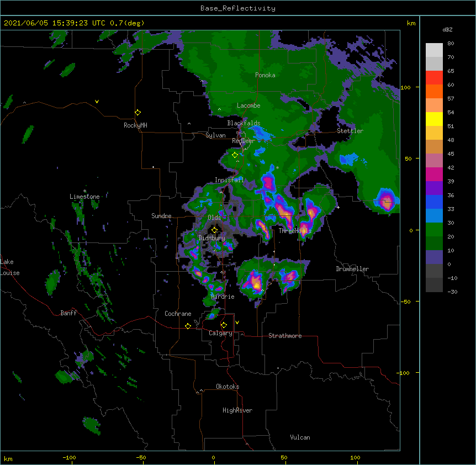This screenshot has height=465, width=476.
Task: Click the Calgary city label
Action: (x=220, y=333)
